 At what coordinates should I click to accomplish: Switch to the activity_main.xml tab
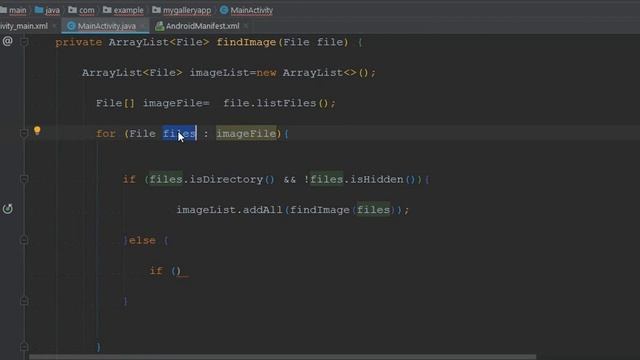pos(24,26)
